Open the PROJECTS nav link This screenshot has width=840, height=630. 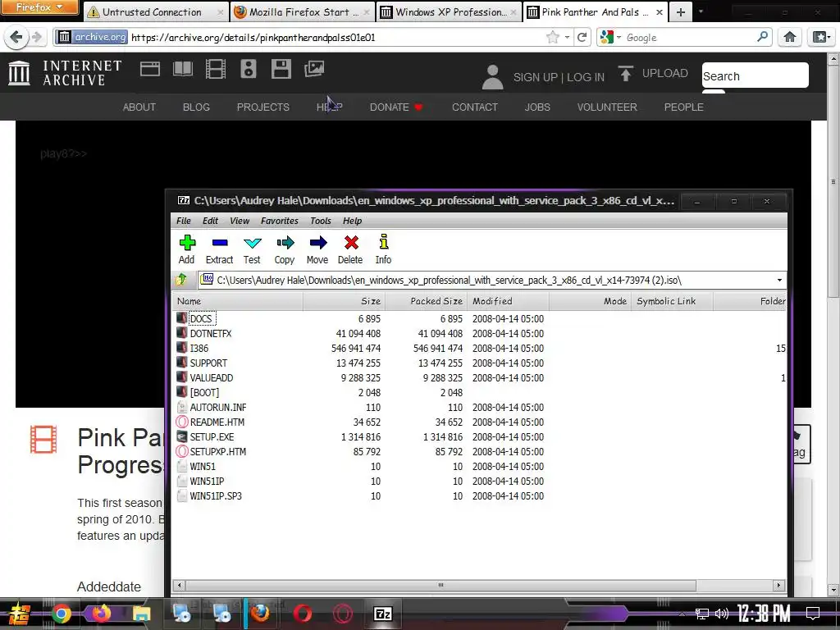click(x=263, y=107)
